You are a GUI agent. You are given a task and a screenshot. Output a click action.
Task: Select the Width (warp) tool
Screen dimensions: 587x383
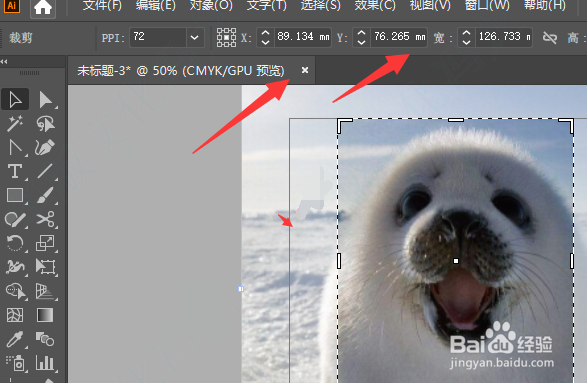pyautogui.click(x=15, y=267)
